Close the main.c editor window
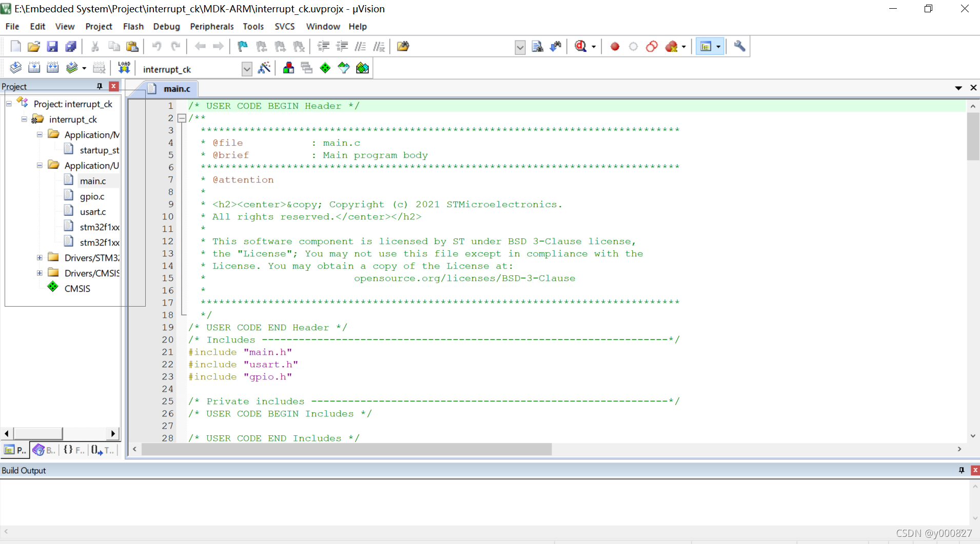This screenshot has width=980, height=544. click(x=973, y=88)
